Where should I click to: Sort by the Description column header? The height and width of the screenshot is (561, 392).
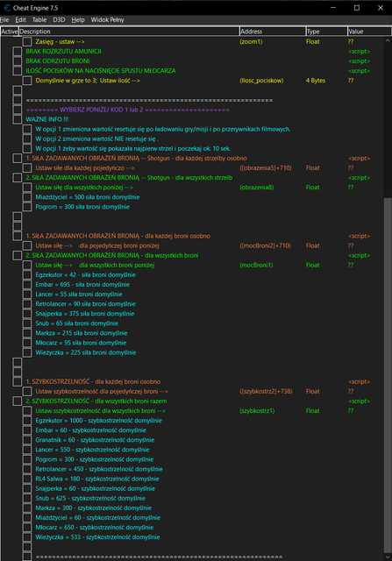(x=129, y=32)
